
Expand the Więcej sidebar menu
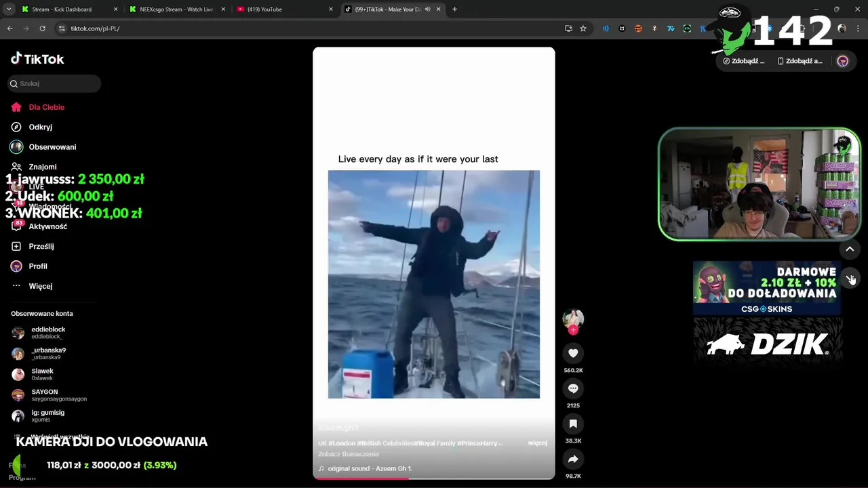pos(32,286)
